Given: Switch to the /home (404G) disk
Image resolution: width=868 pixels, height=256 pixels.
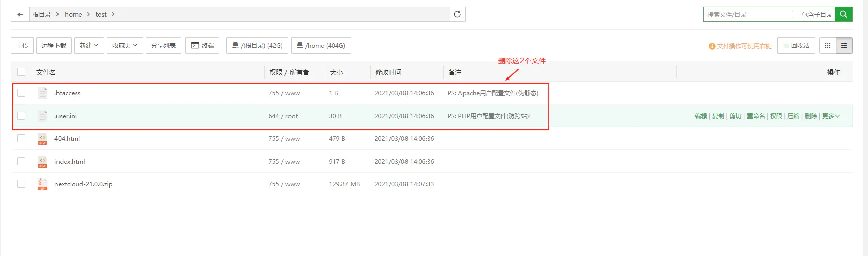Looking at the screenshot, I should 321,45.
